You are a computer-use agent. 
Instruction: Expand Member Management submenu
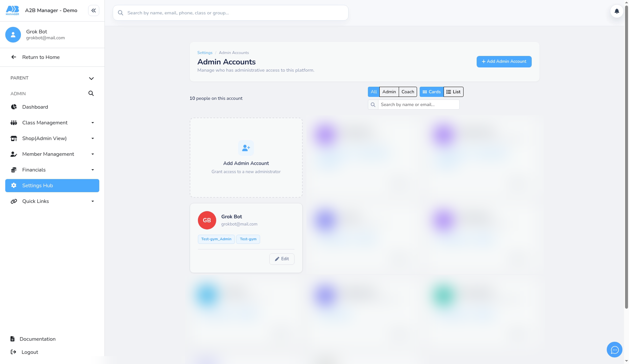click(93, 154)
